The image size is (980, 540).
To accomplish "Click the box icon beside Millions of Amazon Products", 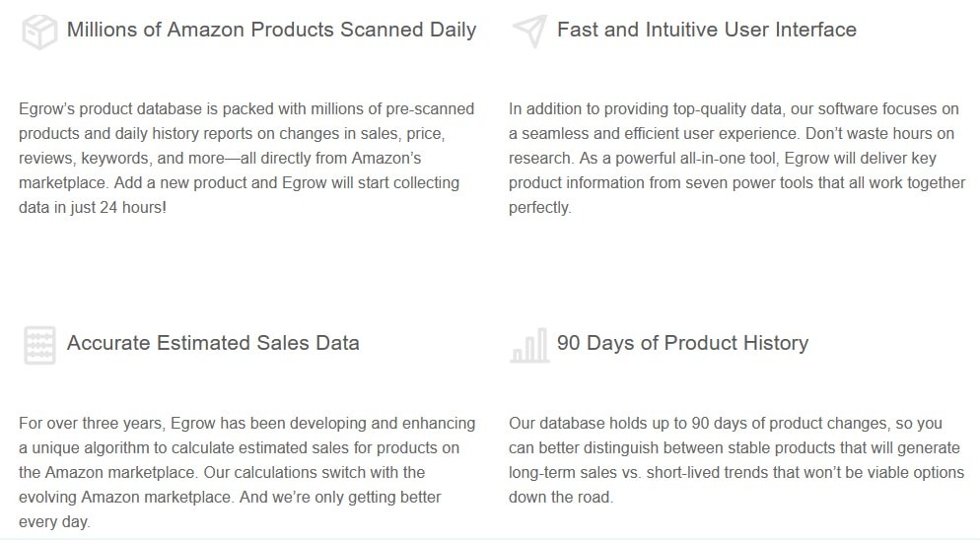I will pyautogui.click(x=39, y=32).
